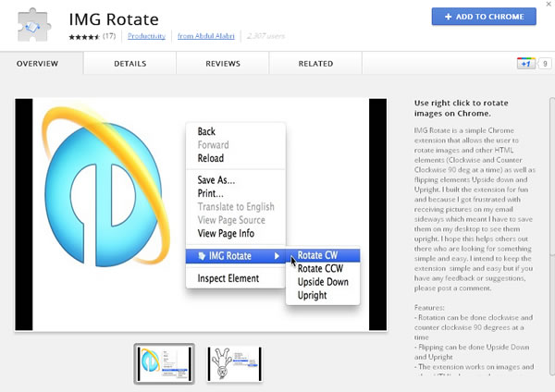
Task: Click the +1 count bubble showing 9
Action: click(x=545, y=64)
